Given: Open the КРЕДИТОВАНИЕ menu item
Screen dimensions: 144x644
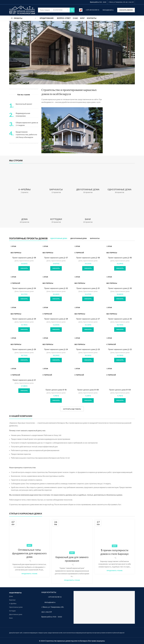Looking at the screenshot, I should 47,18.
